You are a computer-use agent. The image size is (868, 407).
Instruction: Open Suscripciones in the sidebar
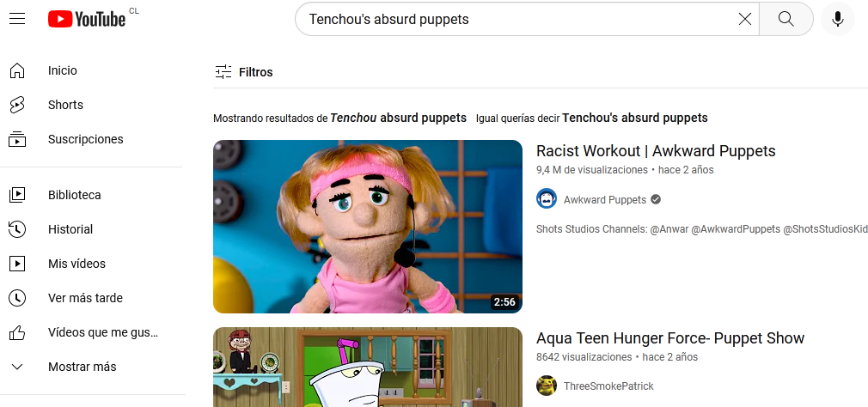[x=86, y=139]
